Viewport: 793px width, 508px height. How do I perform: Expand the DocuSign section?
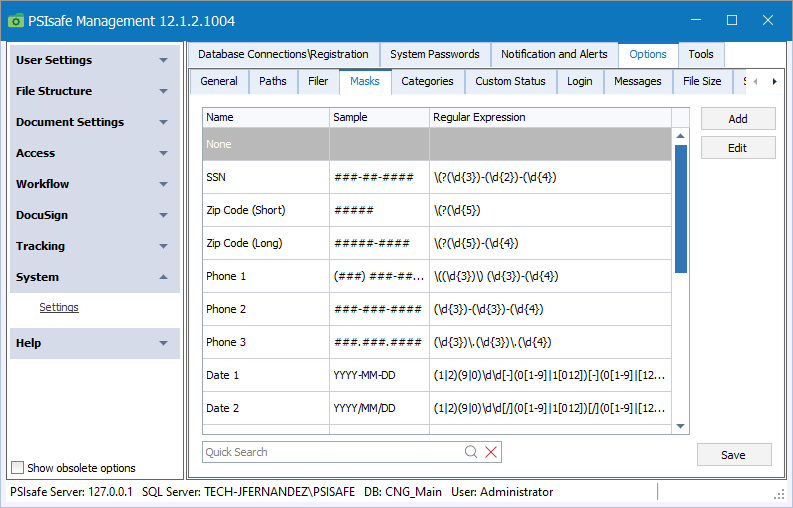[95, 215]
